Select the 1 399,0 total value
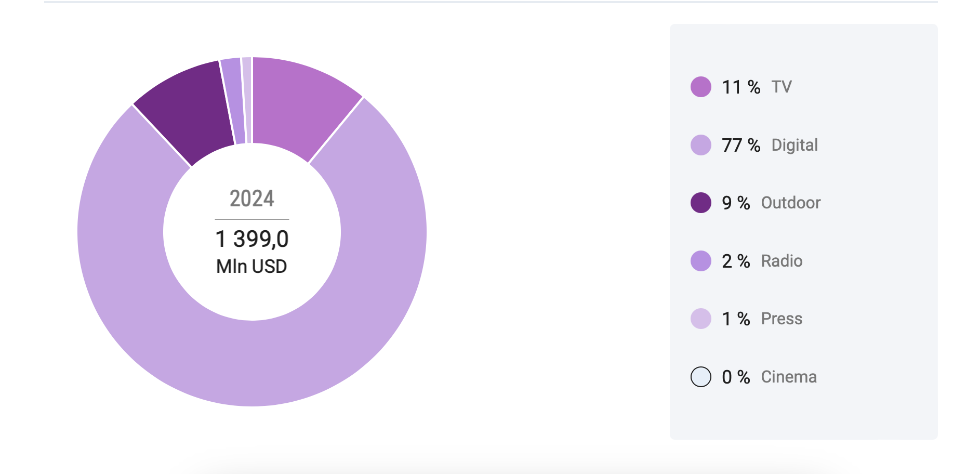The image size is (980, 474). 252,239
